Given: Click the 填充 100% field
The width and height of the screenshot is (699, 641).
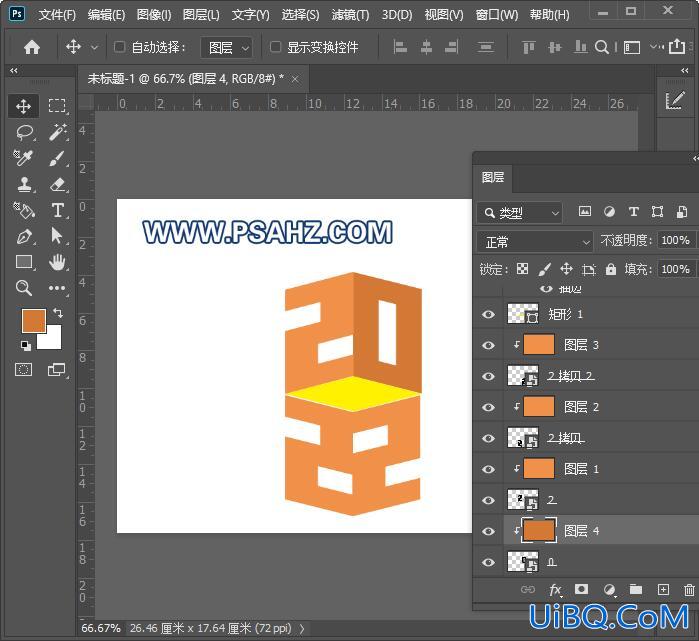Looking at the screenshot, I should click(676, 269).
